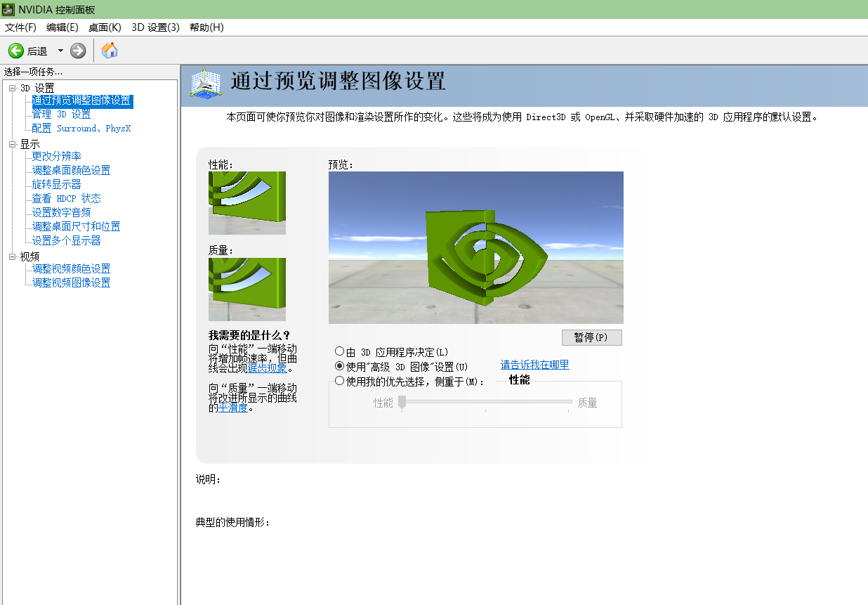Click the 暂停(P) button
868x605 pixels.
(x=591, y=337)
